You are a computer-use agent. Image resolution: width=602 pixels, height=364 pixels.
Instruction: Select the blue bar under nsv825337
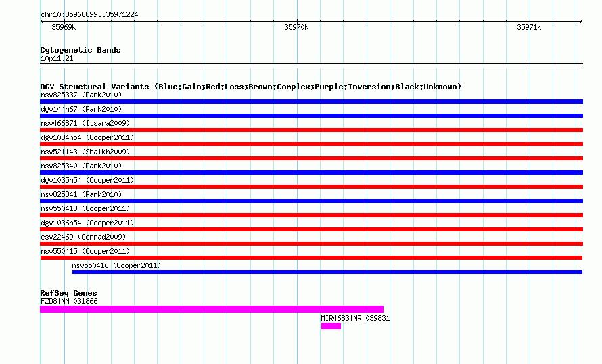pyautogui.click(x=311, y=101)
